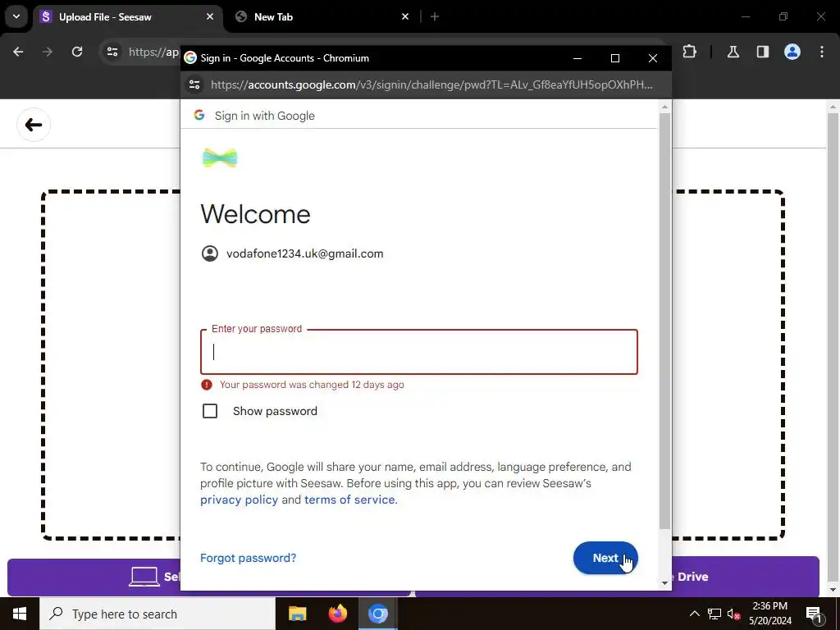Open the browser profile avatar

pyautogui.click(x=792, y=52)
